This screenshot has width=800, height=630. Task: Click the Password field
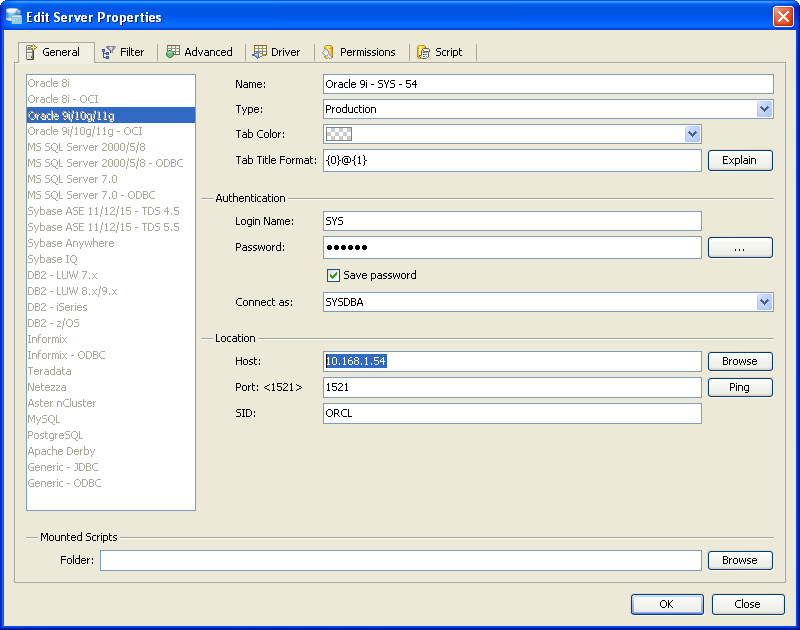point(512,247)
